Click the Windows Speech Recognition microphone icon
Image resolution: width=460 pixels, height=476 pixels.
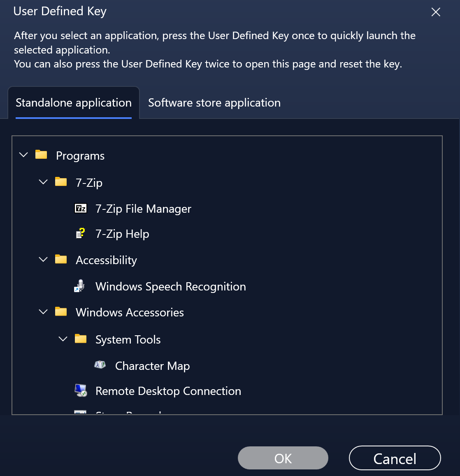[x=80, y=286]
